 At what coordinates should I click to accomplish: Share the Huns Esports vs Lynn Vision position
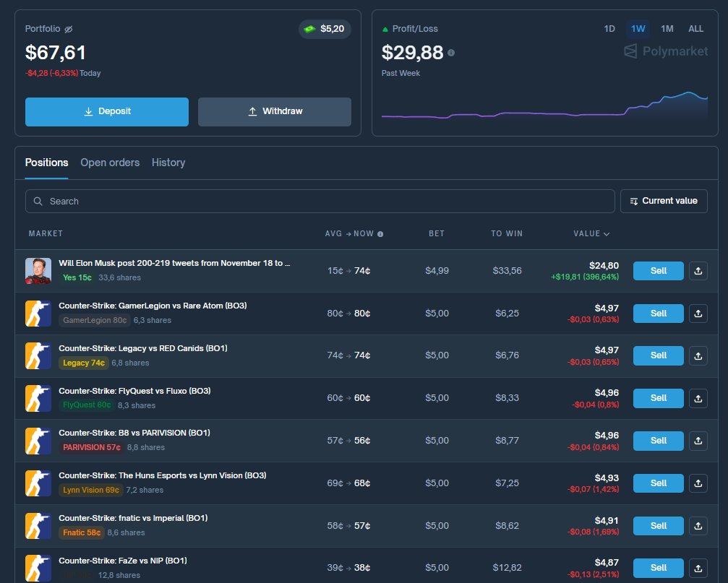click(698, 483)
